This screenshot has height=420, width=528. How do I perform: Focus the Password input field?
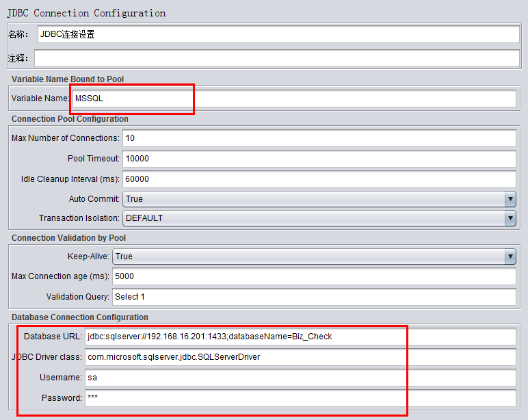tap(300, 397)
